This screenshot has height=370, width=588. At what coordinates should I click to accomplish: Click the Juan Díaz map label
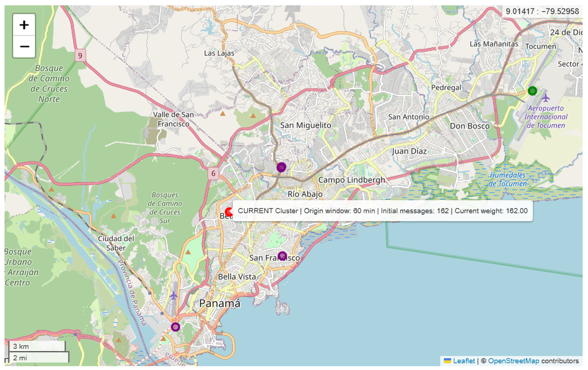coord(409,151)
